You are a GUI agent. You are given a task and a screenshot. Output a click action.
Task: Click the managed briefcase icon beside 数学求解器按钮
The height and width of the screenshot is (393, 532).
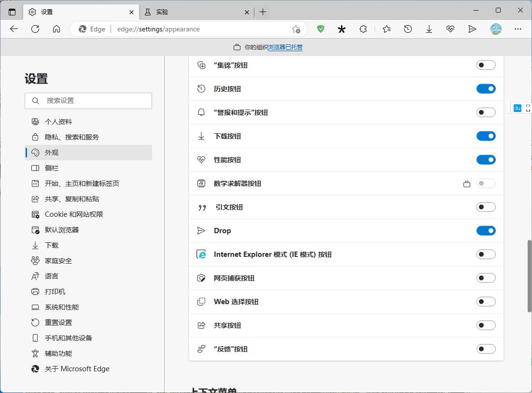(467, 184)
